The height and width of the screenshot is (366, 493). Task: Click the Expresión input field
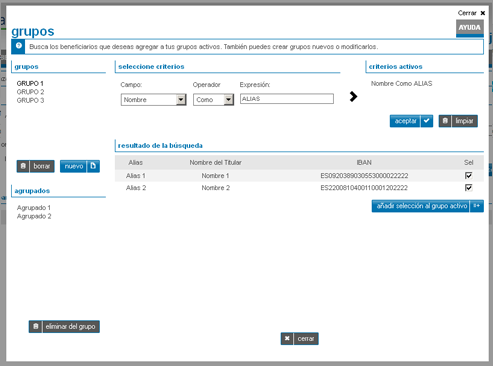287,99
